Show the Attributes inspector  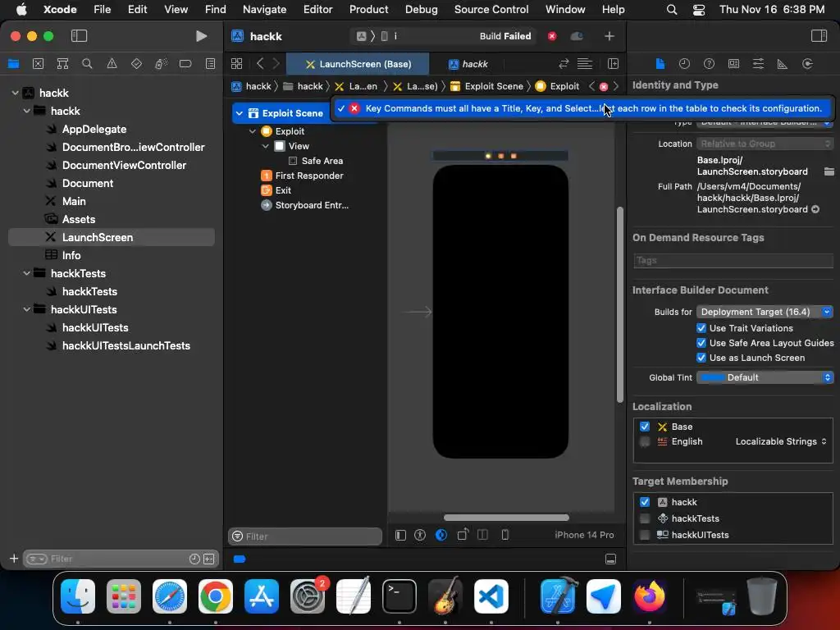[x=758, y=64]
